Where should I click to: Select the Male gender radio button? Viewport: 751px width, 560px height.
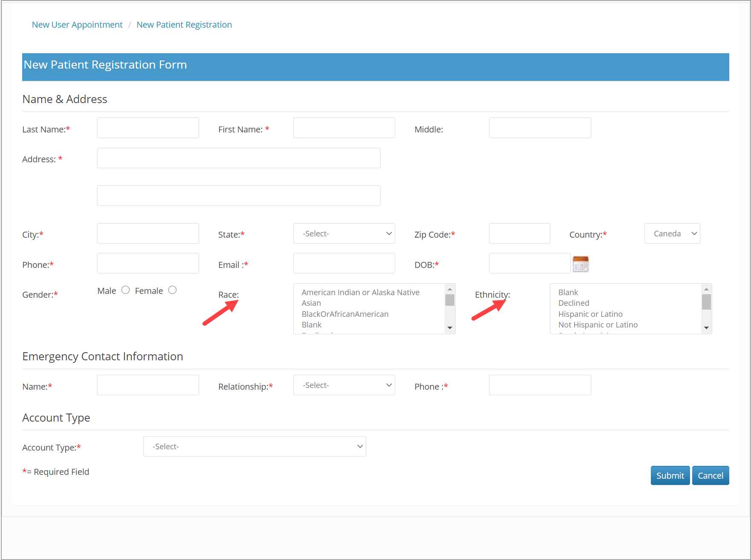tap(125, 290)
